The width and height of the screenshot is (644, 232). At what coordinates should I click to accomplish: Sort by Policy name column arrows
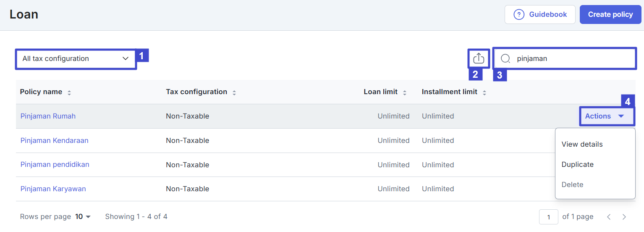(69, 92)
